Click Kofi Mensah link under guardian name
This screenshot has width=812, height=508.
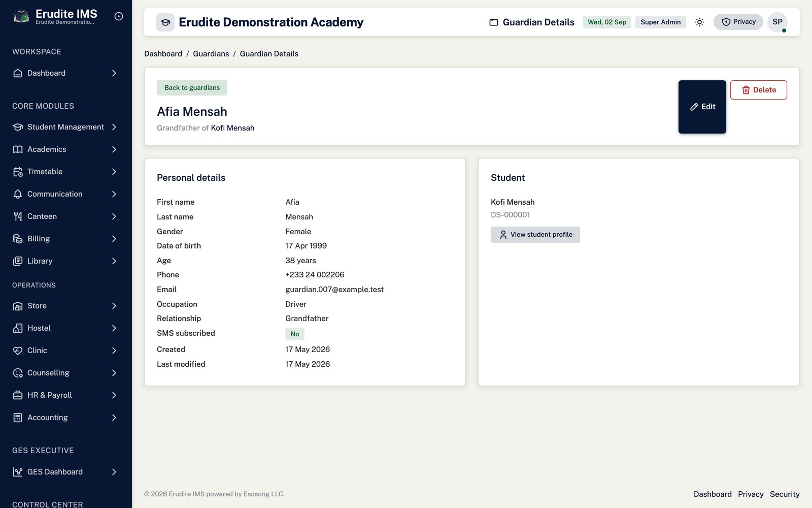pyautogui.click(x=232, y=128)
